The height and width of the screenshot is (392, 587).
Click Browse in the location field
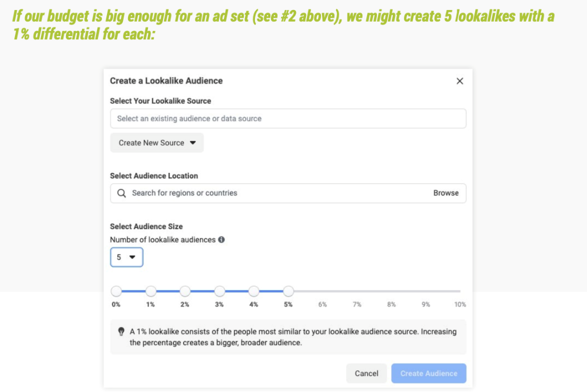click(446, 193)
